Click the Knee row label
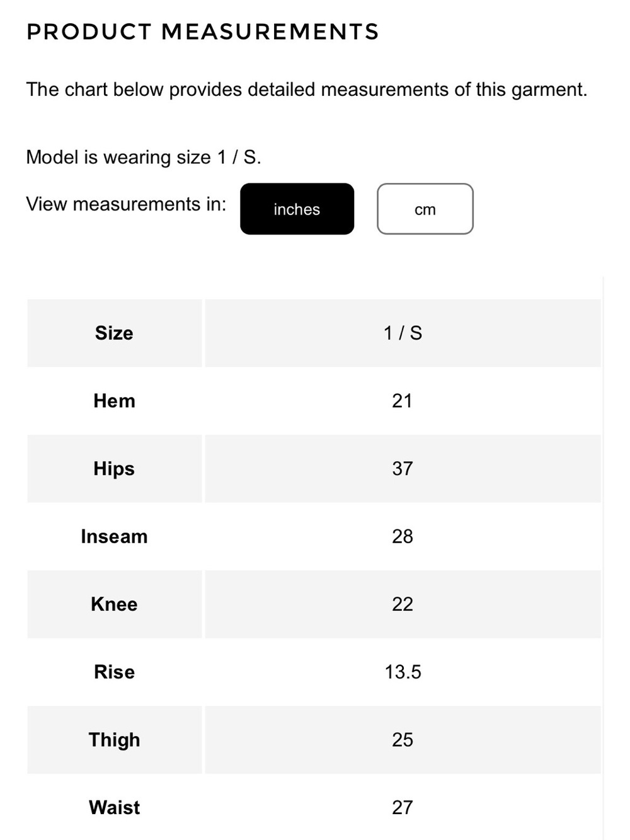630x840 pixels. pos(114,604)
